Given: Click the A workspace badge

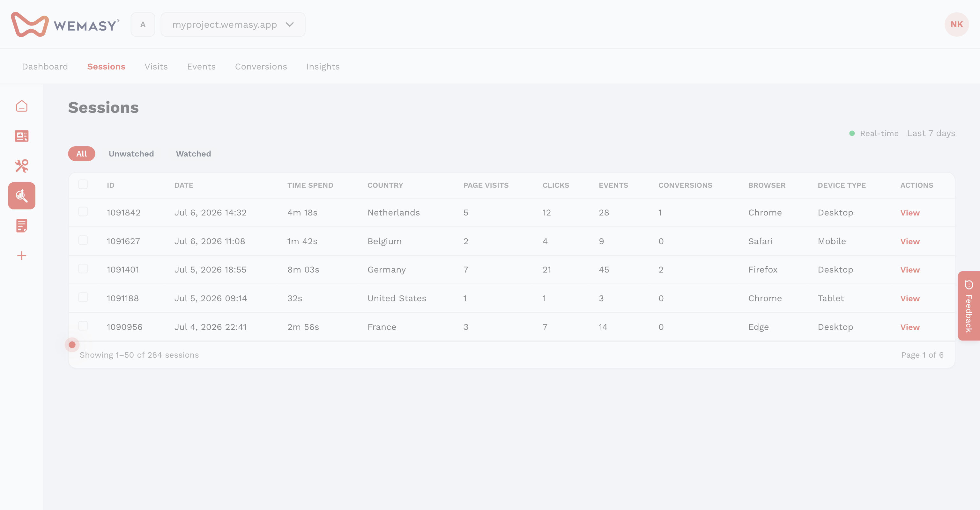Looking at the screenshot, I should [x=143, y=24].
